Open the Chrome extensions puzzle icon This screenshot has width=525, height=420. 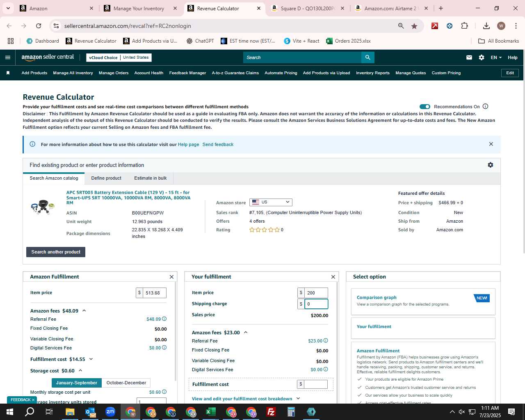click(464, 26)
